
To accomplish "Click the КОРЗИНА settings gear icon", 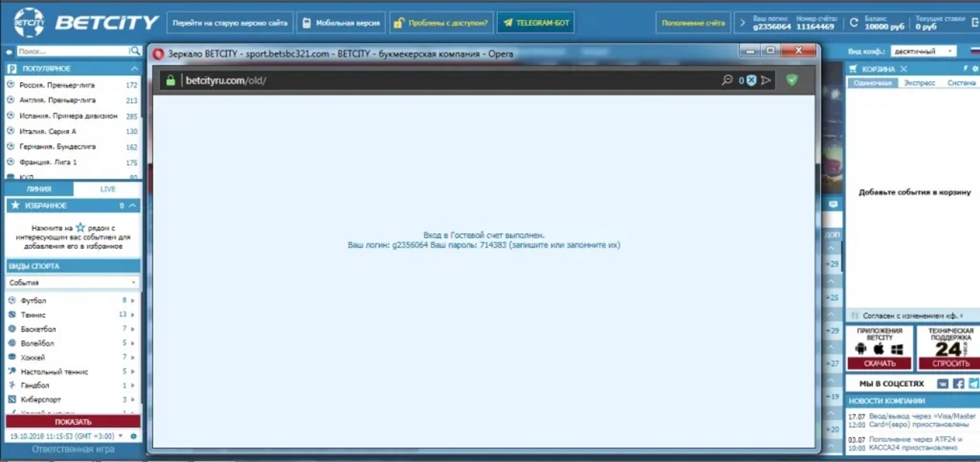I will [975, 68].
